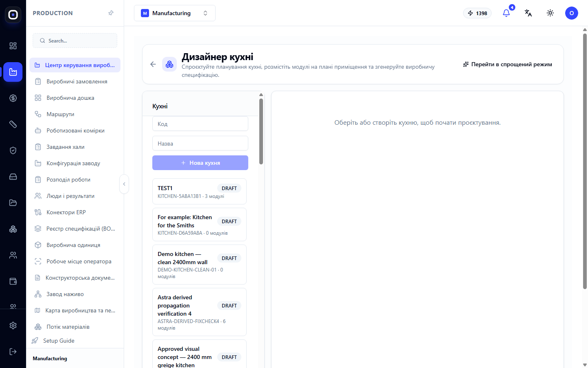Go to Завдання хали
Viewport: 588px width, 368px height.
coord(75,147)
